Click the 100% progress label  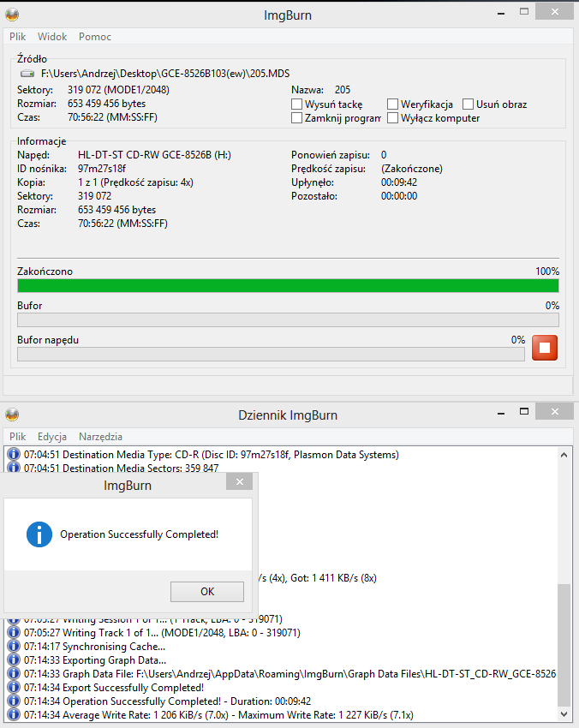pos(547,272)
